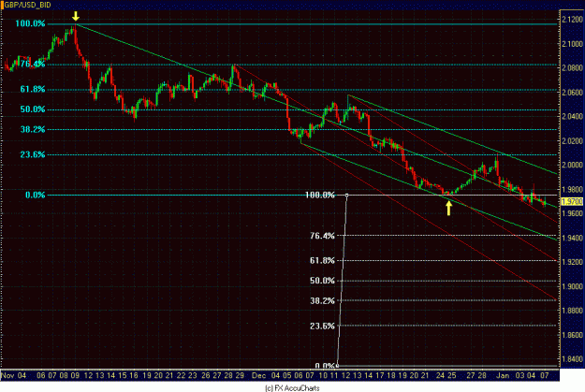Image resolution: width=585 pixels, height=392 pixels.
Task: Click the 26 date label on time axis
Action: click(x=206, y=375)
